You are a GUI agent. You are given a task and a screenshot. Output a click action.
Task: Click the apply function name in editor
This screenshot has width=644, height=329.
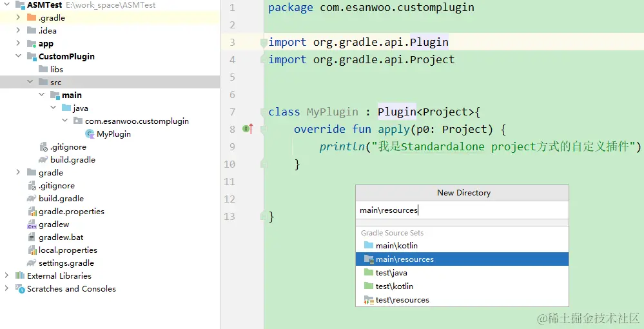395,130
